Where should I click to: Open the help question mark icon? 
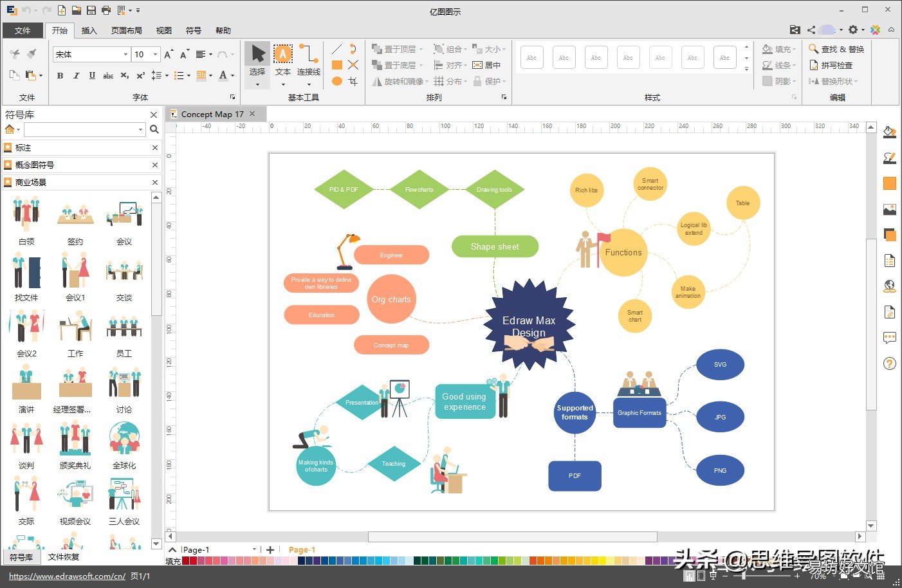click(x=890, y=363)
